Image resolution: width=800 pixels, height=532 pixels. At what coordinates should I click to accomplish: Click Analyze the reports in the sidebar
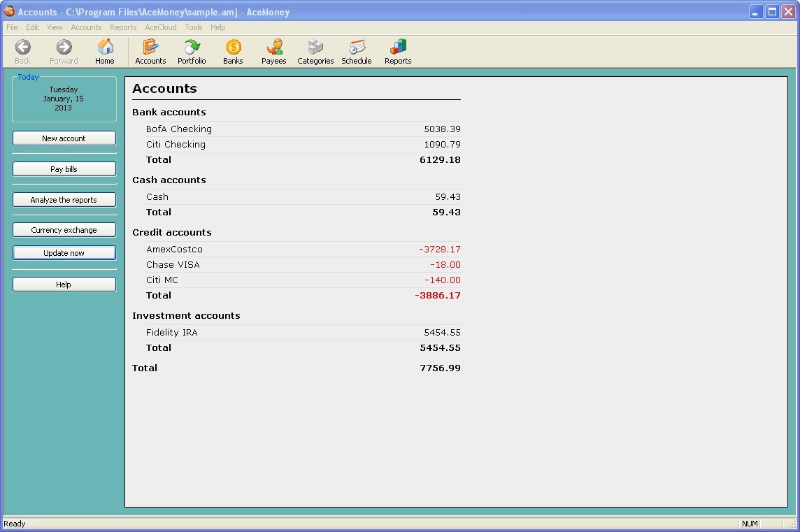pyautogui.click(x=64, y=199)
